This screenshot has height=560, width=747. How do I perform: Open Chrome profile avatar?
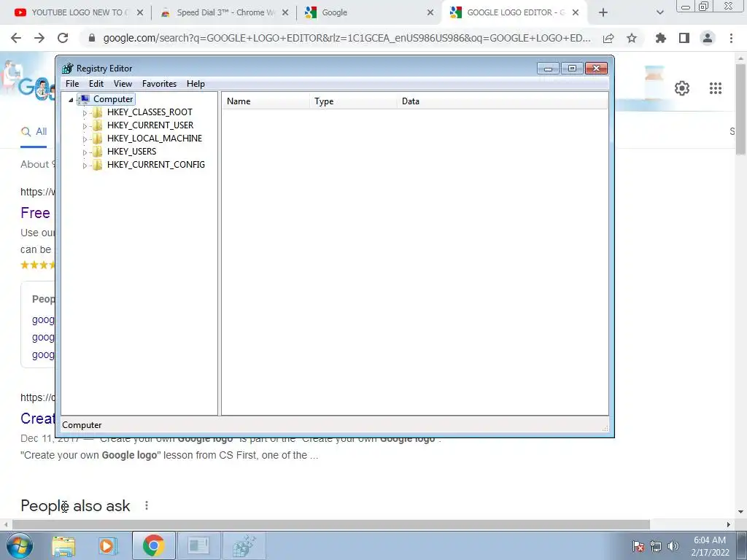[x=708, y=38]
